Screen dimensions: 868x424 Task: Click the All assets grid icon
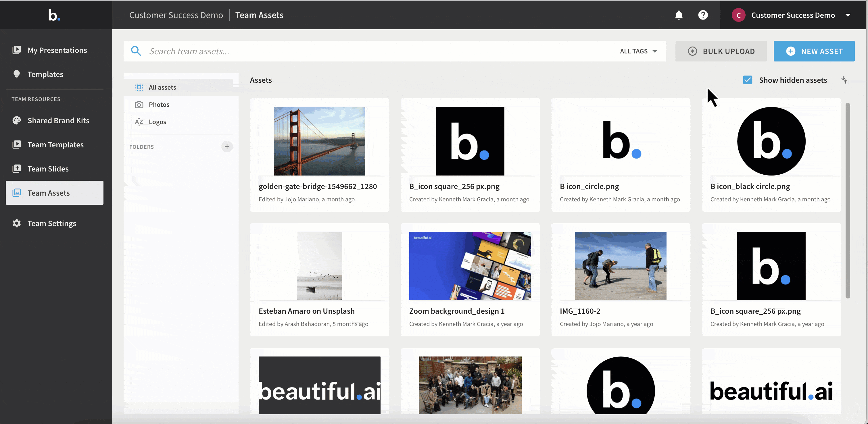pyautogui.click(x=139, y=88)
